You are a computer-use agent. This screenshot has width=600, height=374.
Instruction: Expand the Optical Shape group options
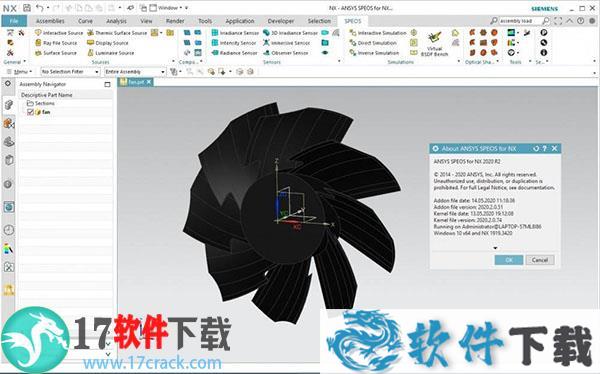click(x=497, y=61)
